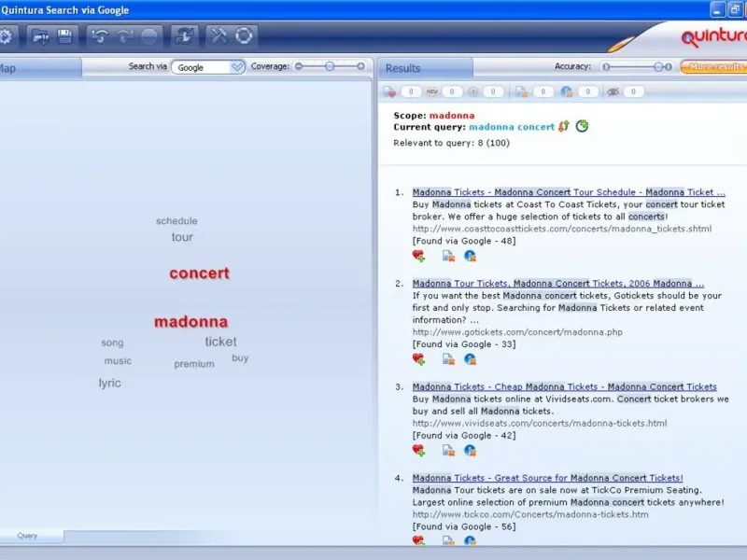
Task: Open result 3 Cheap Madonna Tickets link
Action: pos(565,386)
